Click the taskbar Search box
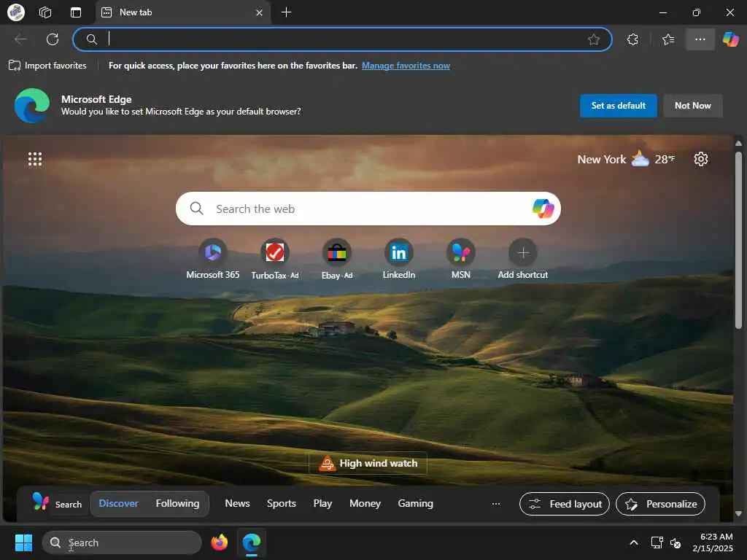This screenshot has height=560, width=747. point(122,542)
